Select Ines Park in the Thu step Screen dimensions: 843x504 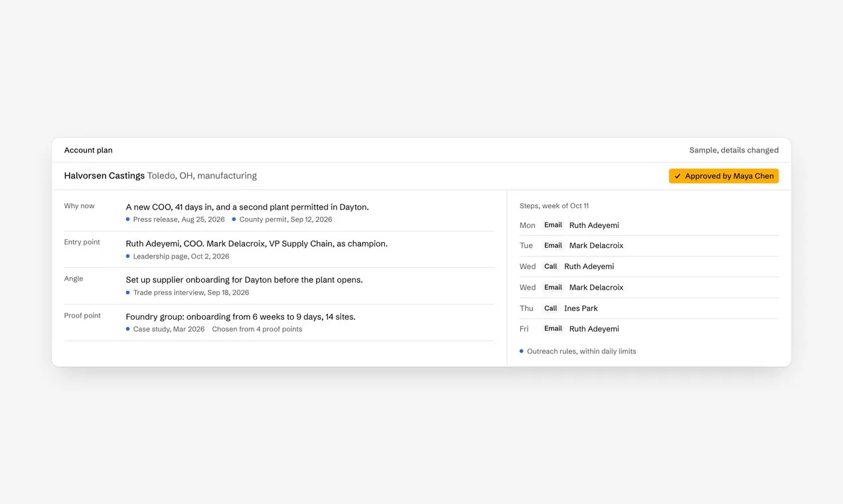pyautogui.click(x=581, y=308)
